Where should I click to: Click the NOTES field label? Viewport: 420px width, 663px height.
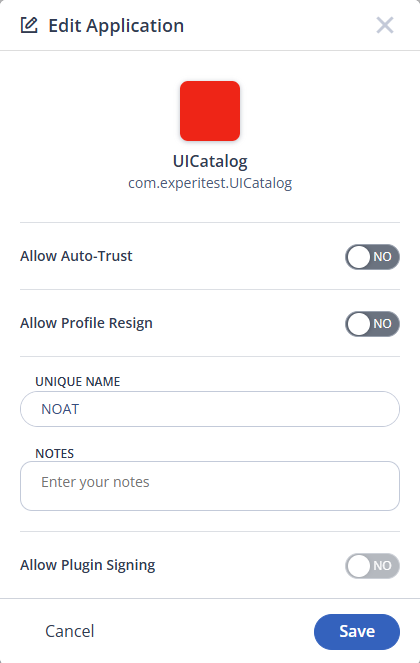(55, 453)
